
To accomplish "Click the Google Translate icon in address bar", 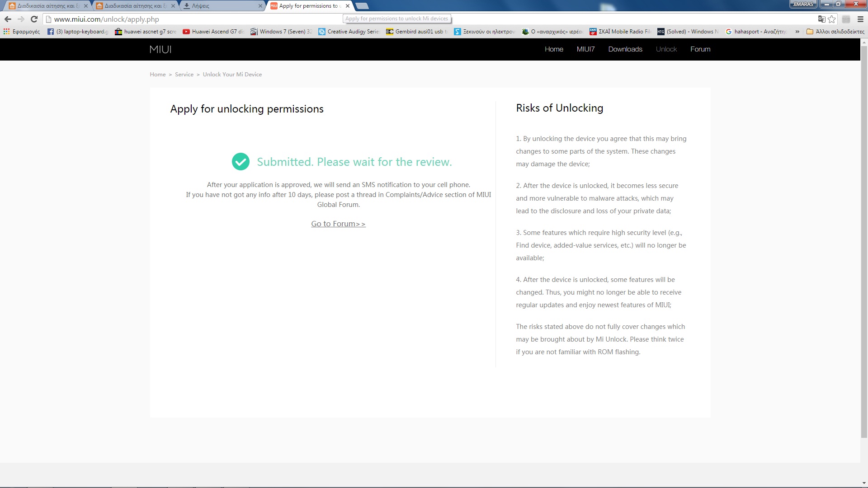I will [x=821, y=19].
